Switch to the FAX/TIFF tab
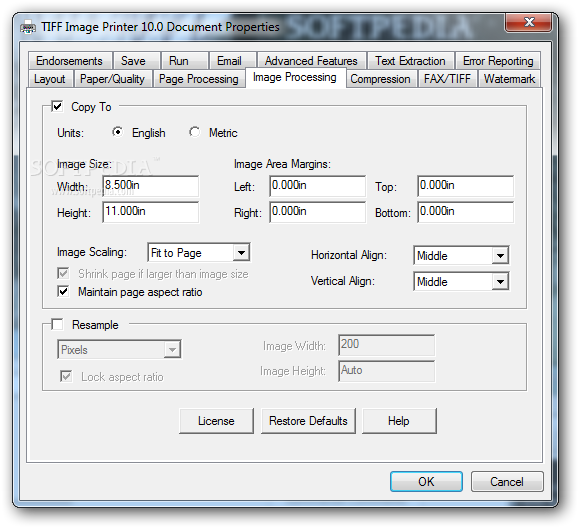Image resolution: width=579 pixels, height=528 pixels. (x=448, y=79)
